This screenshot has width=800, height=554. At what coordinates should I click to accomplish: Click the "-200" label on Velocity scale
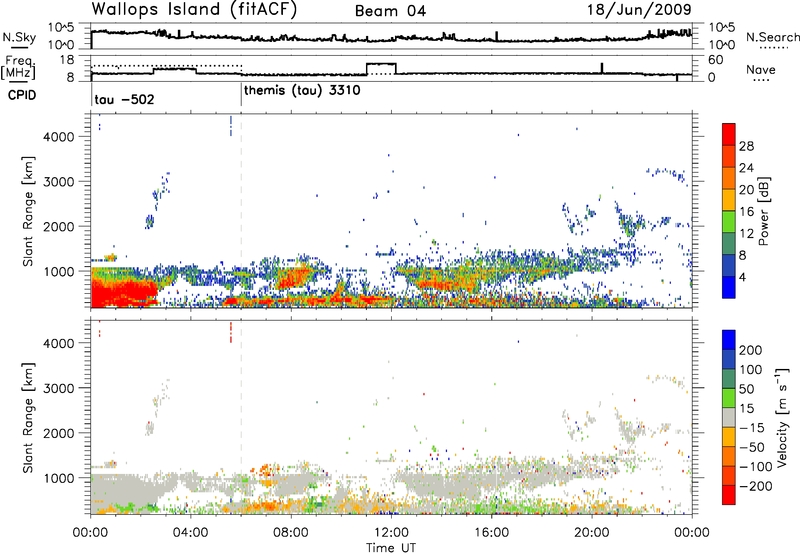[756, 486]
